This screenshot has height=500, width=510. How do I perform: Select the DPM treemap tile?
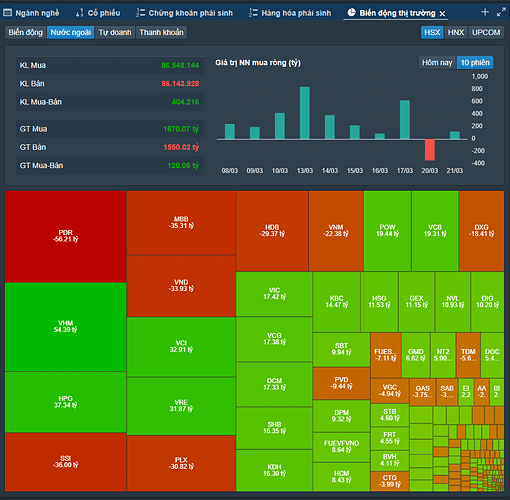341,416
